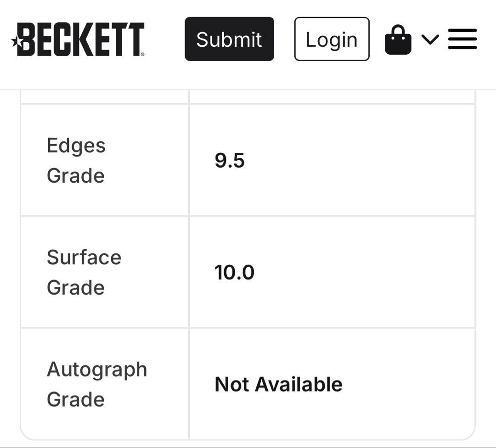Click the cut-off value cell above 9.5
This screenshot has height=448, width=496.
[332, 97]
